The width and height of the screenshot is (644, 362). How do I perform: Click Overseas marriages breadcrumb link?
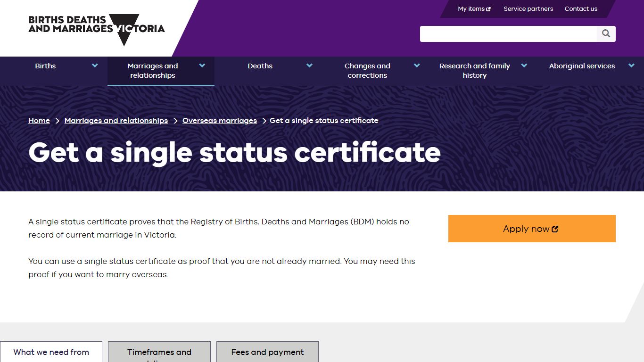point(220,121)
